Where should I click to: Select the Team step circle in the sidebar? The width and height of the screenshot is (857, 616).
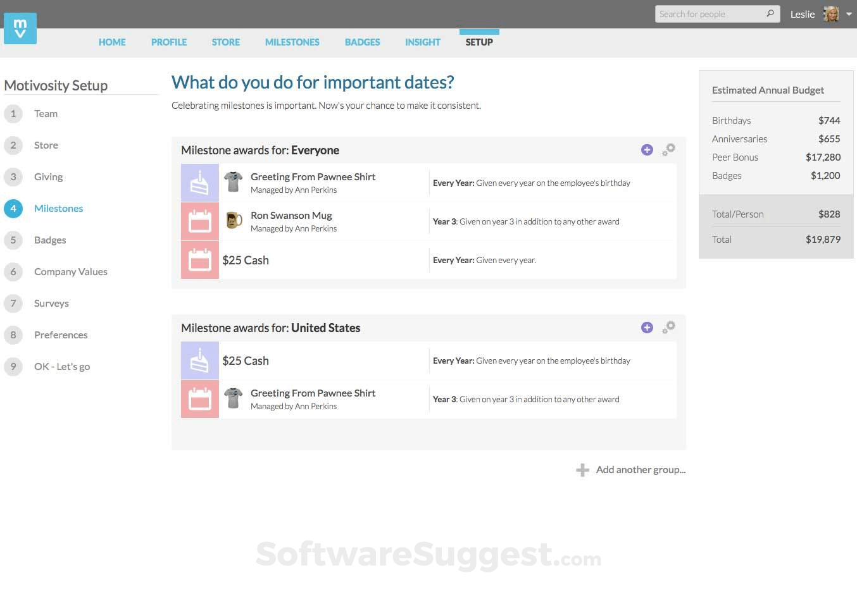[x=13, y=113]
